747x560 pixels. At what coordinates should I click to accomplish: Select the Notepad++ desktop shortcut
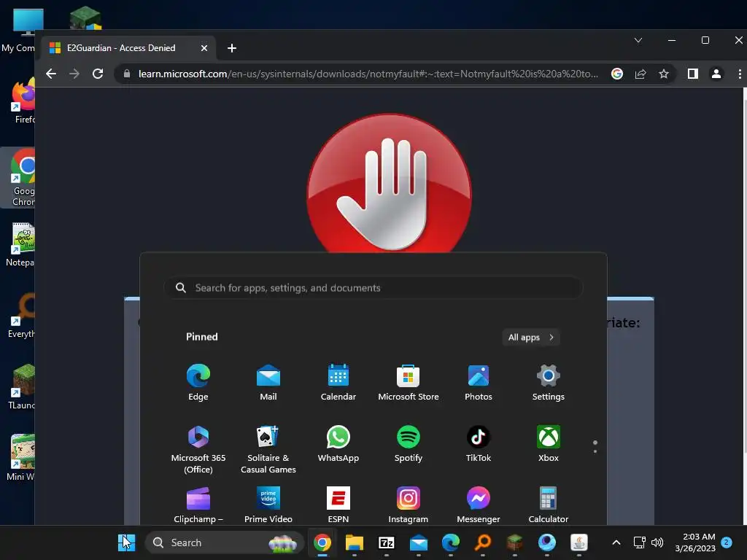(x=20, y=244)
